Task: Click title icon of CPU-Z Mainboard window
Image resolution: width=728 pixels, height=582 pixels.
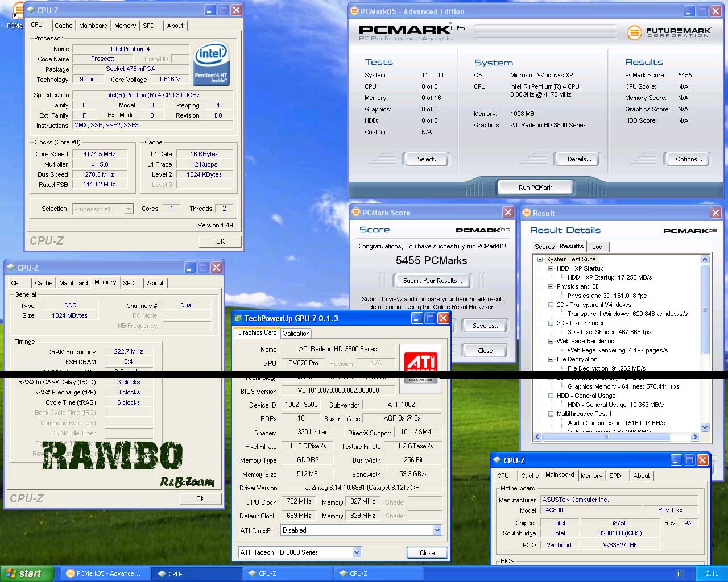Action: (497, 460)
